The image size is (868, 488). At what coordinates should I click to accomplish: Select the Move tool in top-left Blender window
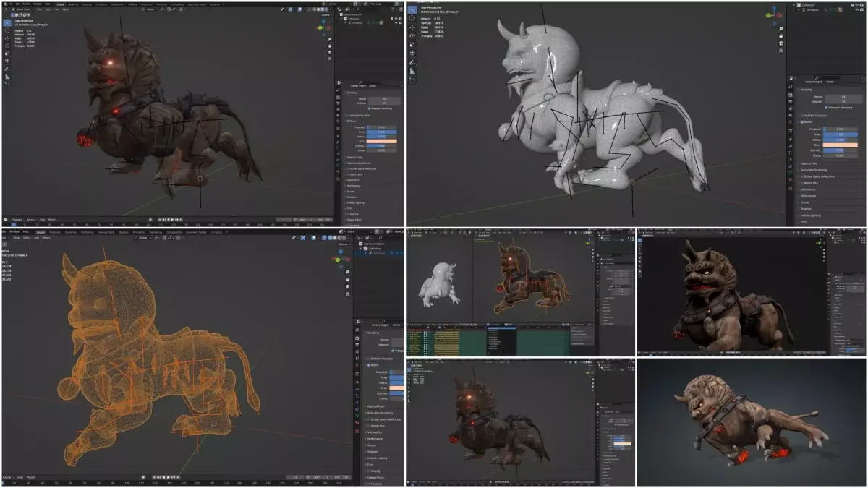click(7, 38)
